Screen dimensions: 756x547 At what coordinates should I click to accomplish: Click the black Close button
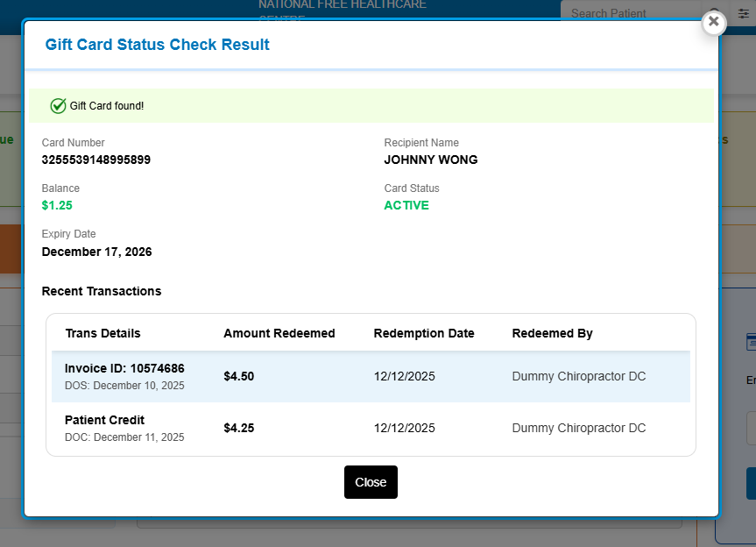coord(371,482)
